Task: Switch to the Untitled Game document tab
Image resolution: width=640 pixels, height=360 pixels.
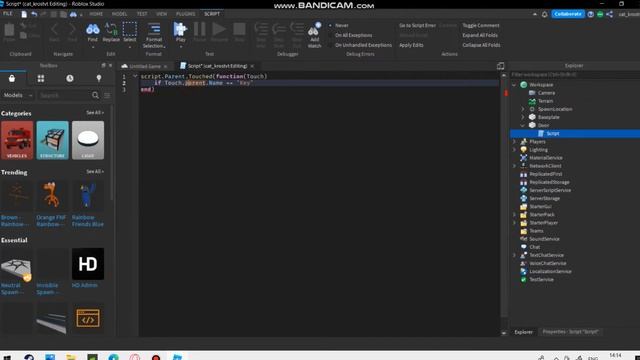Action: tap(144, 66)
